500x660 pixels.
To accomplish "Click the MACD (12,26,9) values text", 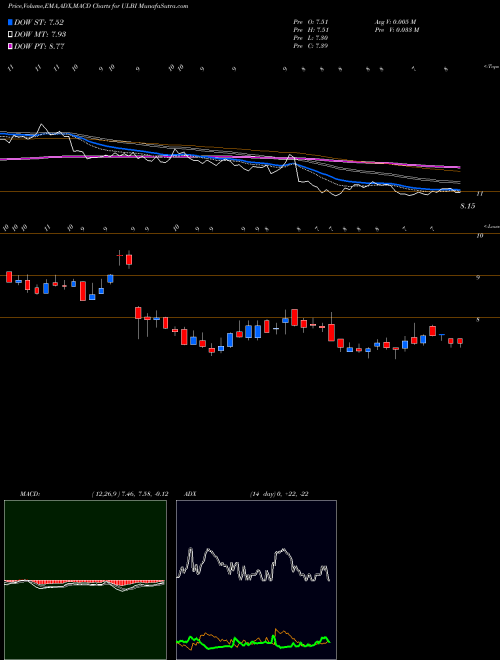I will (129, 494).
